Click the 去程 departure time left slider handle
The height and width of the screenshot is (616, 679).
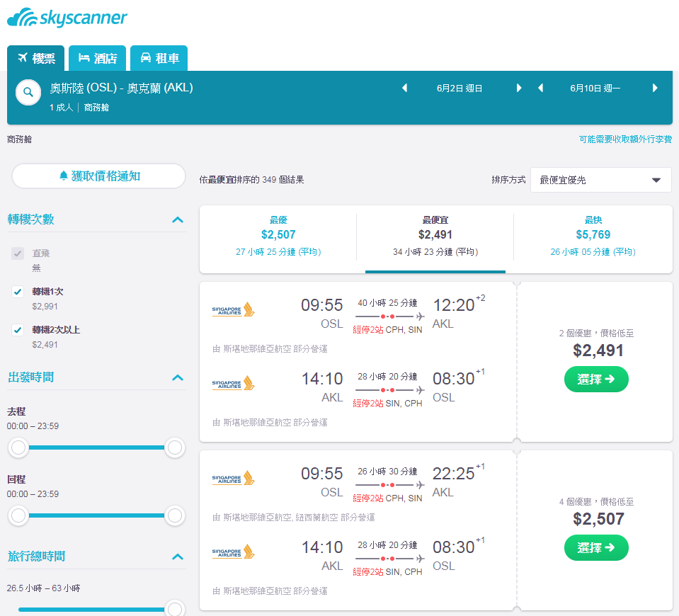point(18,447)
